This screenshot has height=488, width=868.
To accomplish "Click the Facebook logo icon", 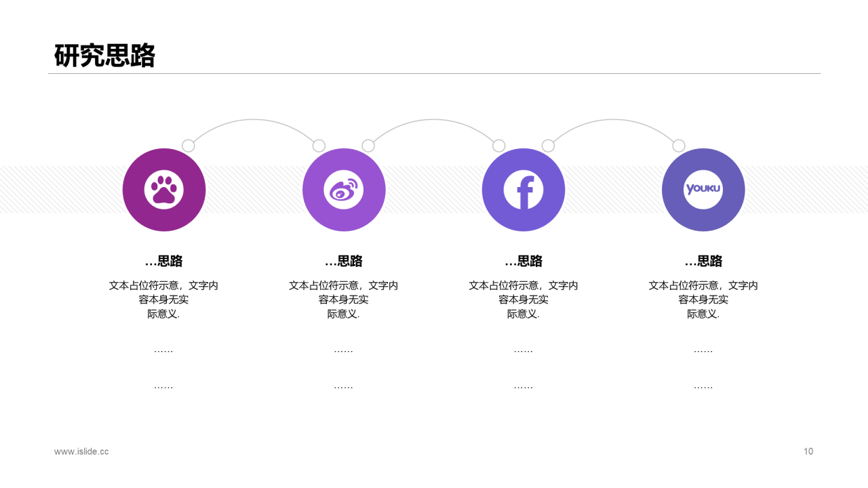I will (x=524, y=190).
